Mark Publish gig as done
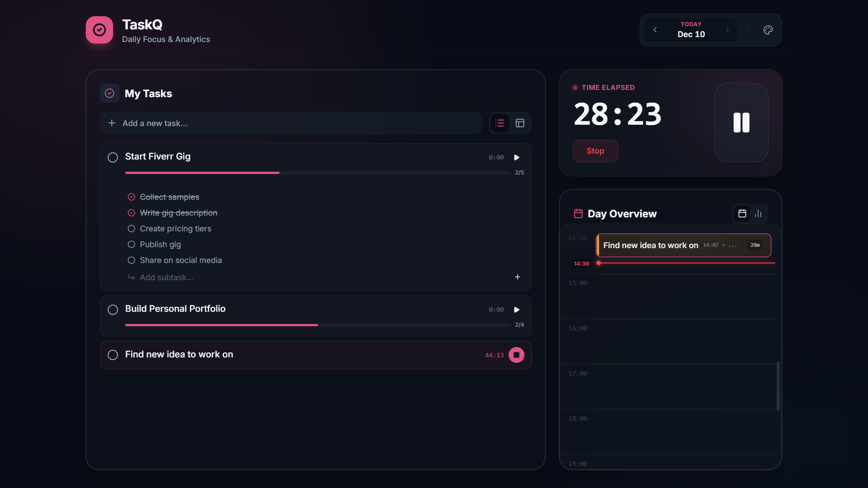868x488 pixels. [132, 244]
